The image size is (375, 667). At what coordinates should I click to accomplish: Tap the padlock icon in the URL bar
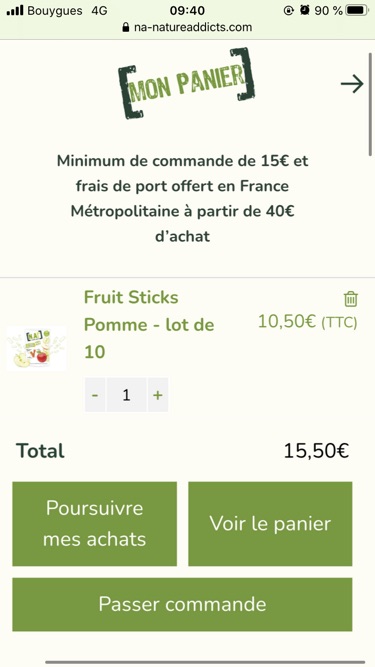(125, 28)
